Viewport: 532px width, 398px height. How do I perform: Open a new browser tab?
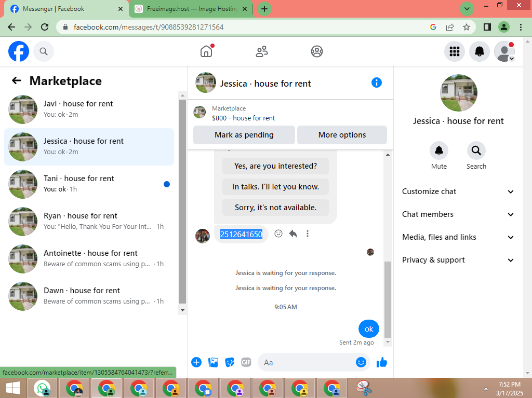(264, 9)
